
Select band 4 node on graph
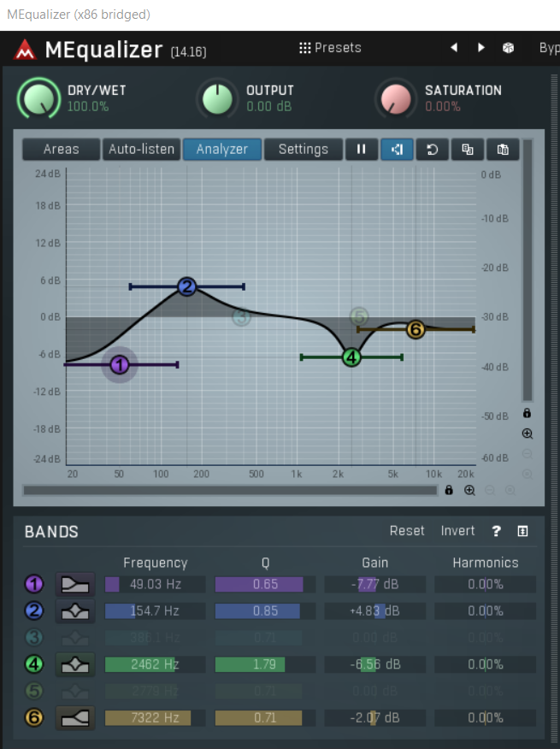pos(351,357)
